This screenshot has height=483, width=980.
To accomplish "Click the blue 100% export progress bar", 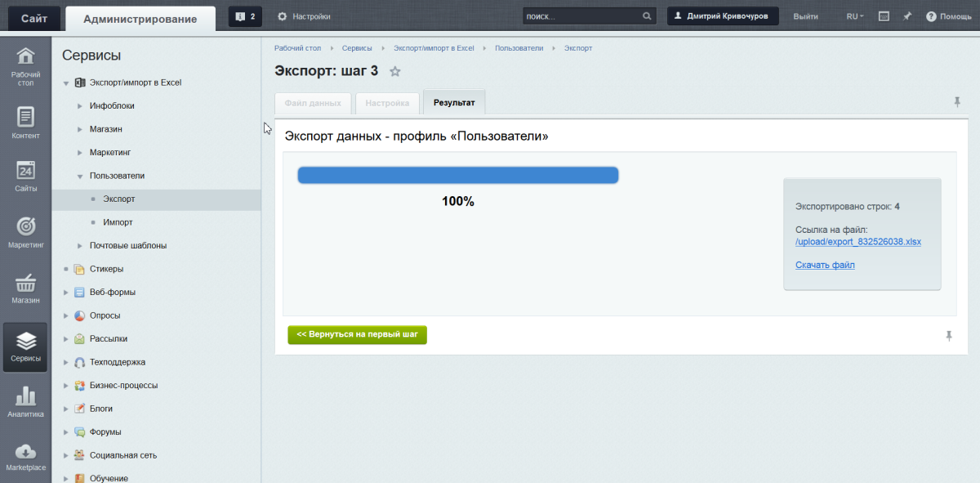I will tap(457, 176).
